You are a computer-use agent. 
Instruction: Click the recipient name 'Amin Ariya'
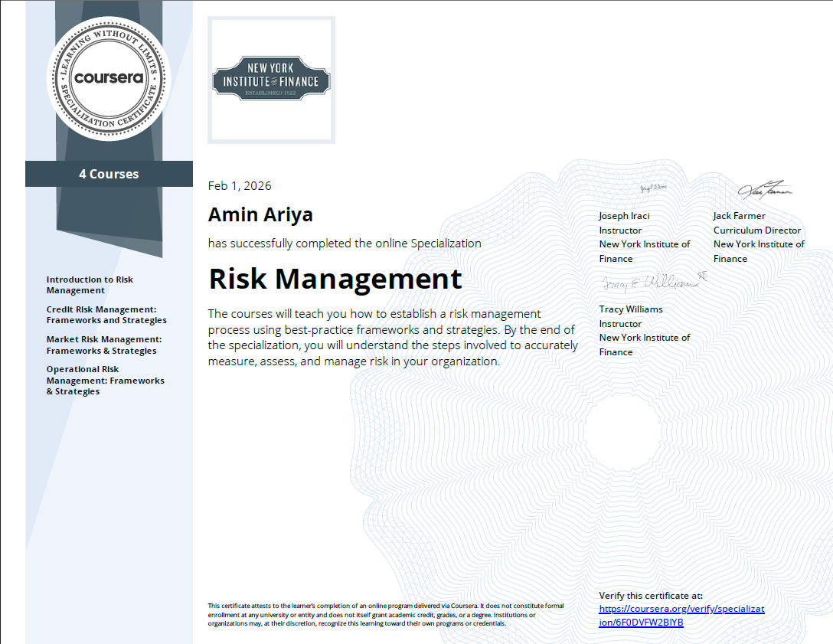[x=260, y=214]
